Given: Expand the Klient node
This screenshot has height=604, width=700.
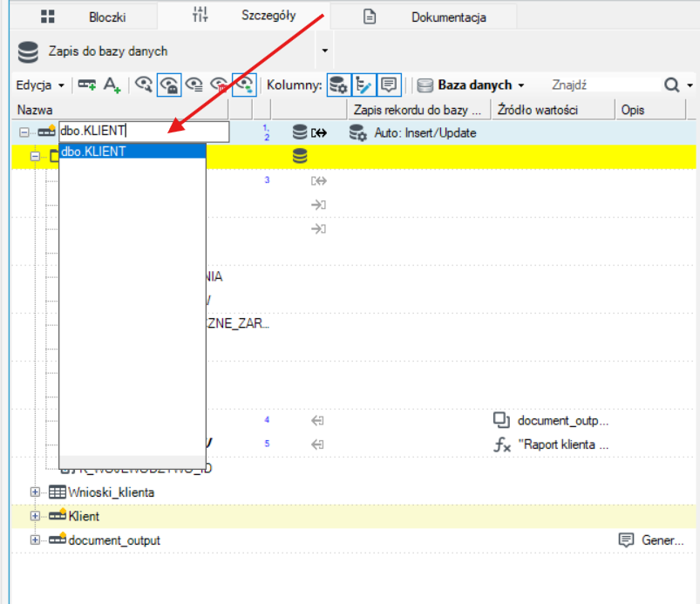Looking at the screenshot, I should click(35, 516).
